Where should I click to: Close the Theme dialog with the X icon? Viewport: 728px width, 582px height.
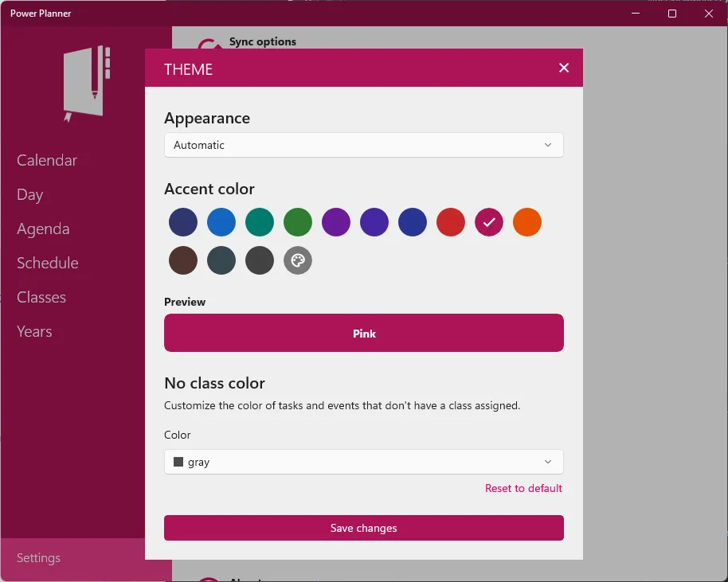(564, 68)
